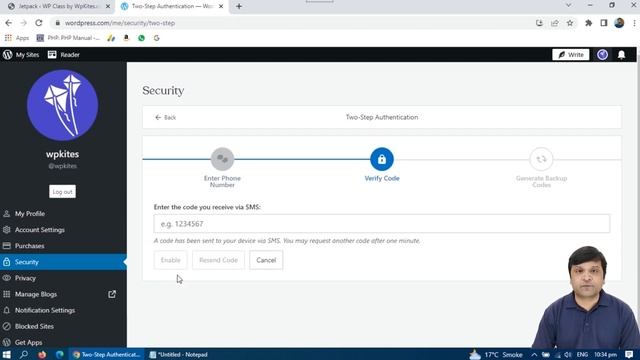The height and width of the screenshot is (360, 640).
Task: Open the tab search dropdown arrow
Action: click(x=568, y=6)
